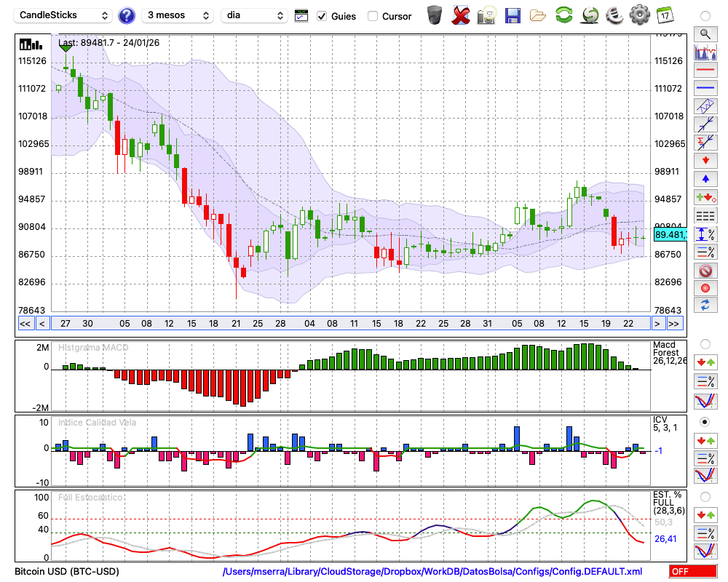Click the >> button to jump to end
This screenshot has width=728, height=582.
click(x=674, y=324)
